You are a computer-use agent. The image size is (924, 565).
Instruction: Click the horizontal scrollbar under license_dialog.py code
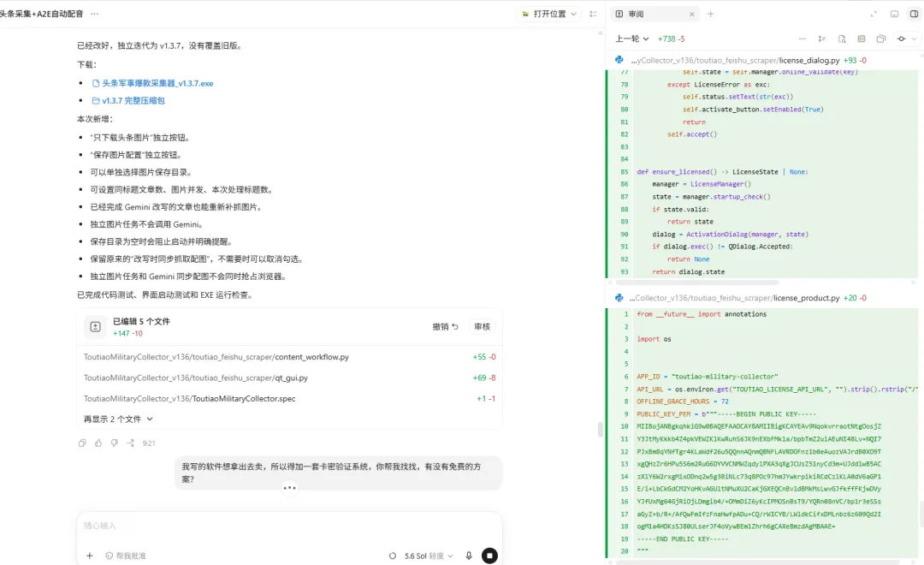697,282
